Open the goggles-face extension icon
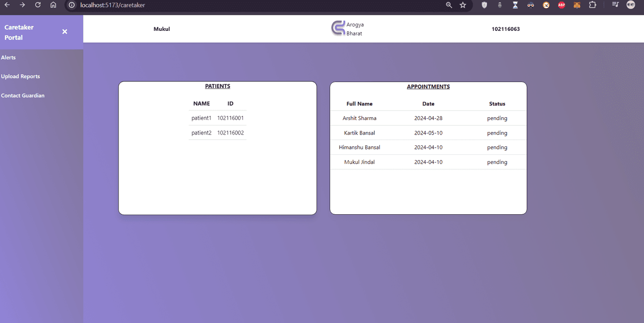The width and height of the screenshot is (644, 323). [x=531, y=5]
